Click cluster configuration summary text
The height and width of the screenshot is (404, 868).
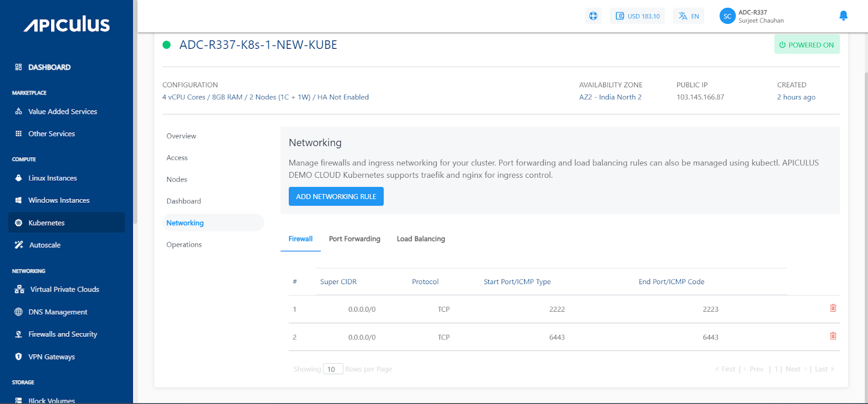click(265, 97)
